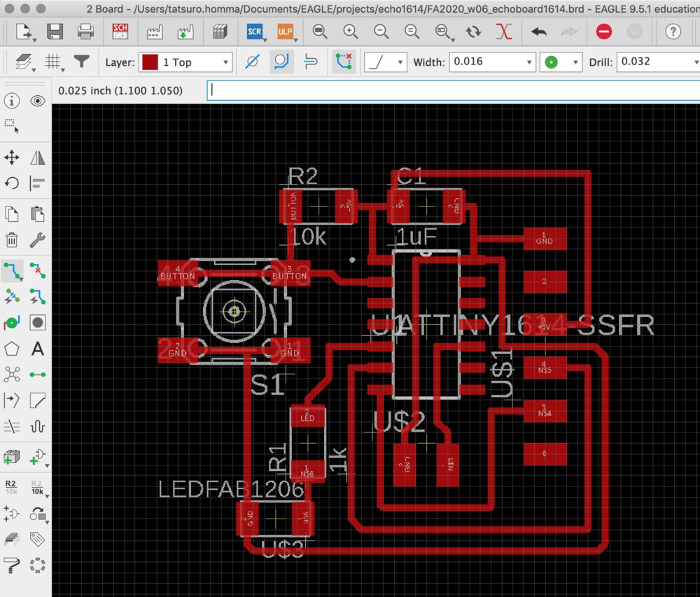
Task: Click factory icon with green download arrow
Action: (x=185, y=31)
